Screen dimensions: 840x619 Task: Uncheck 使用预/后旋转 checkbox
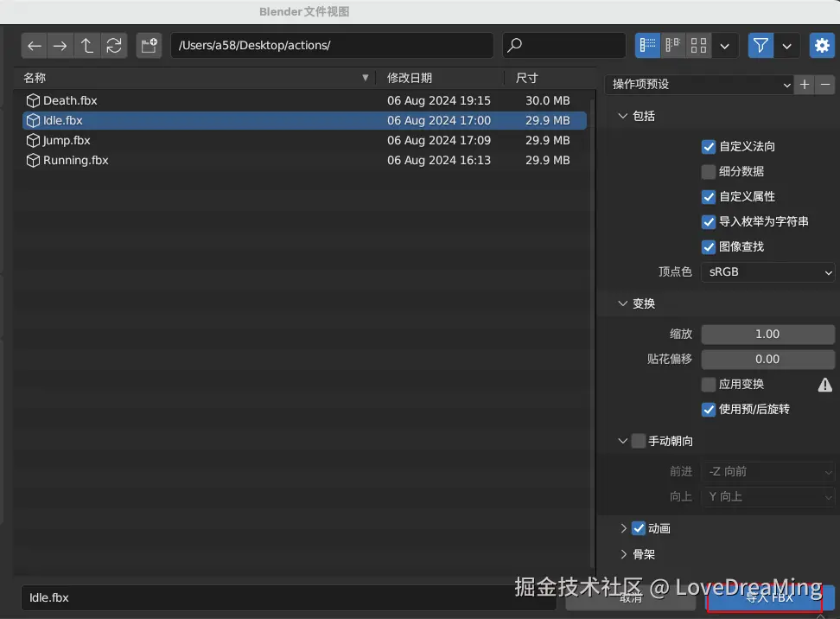709,410
